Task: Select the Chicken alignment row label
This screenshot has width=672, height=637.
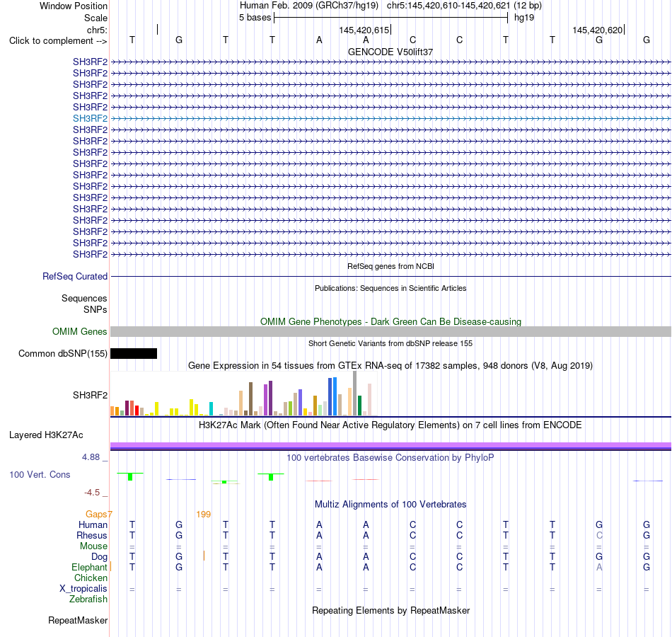Action: pos(91,578)
